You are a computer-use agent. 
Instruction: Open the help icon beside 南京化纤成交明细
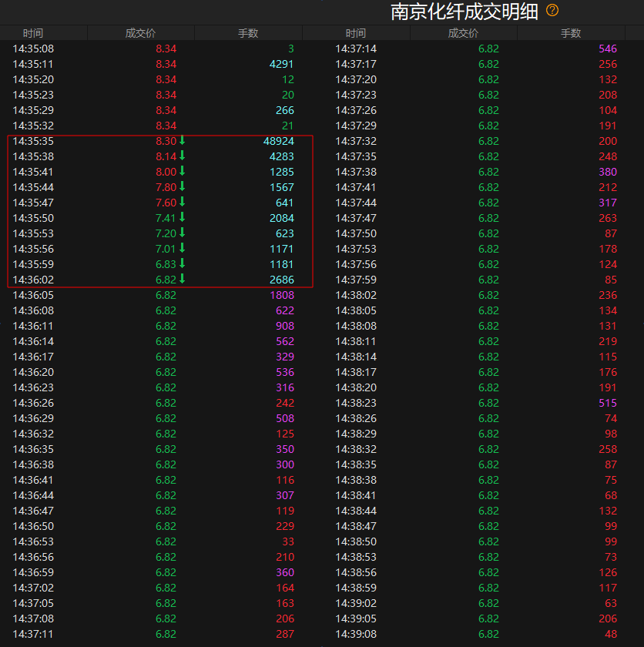pos(552,10)
